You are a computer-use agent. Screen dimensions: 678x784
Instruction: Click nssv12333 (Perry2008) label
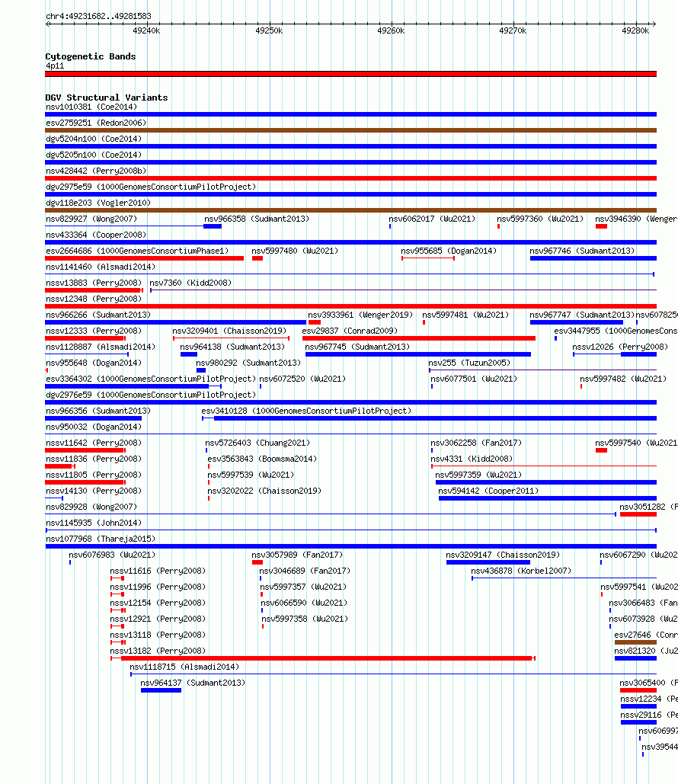[x=94, y=331]
